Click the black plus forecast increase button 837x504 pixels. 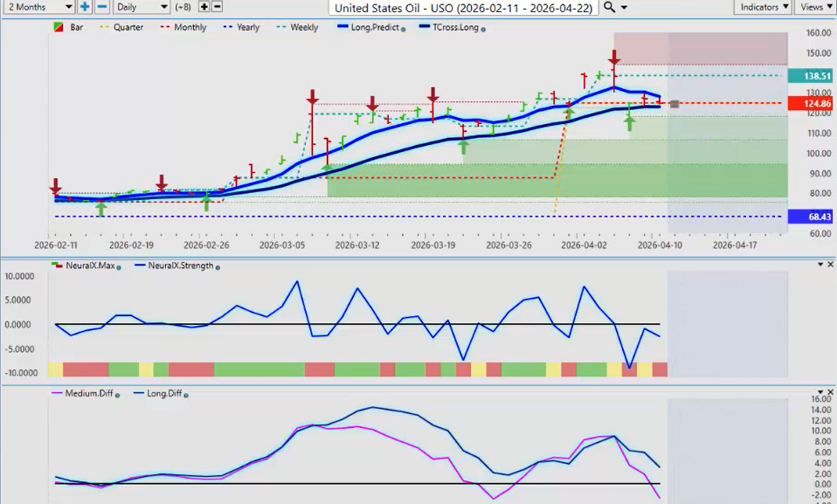(x=204, y=7)
